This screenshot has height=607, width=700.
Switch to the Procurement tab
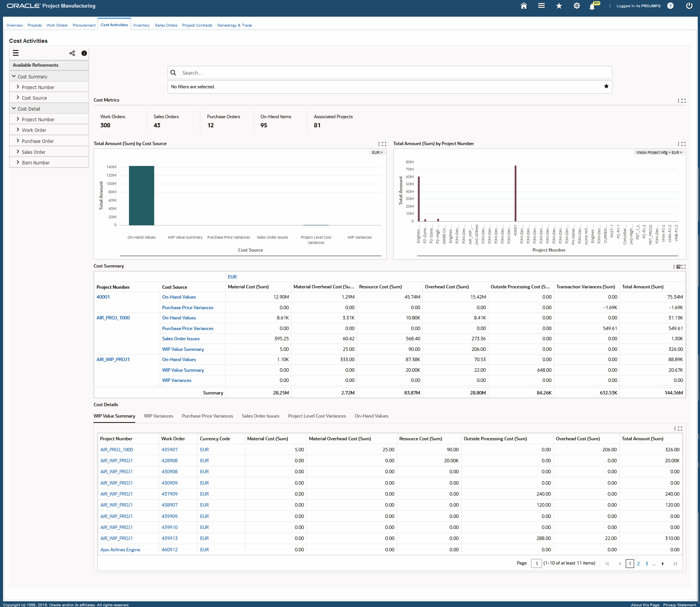pos(84,25)
